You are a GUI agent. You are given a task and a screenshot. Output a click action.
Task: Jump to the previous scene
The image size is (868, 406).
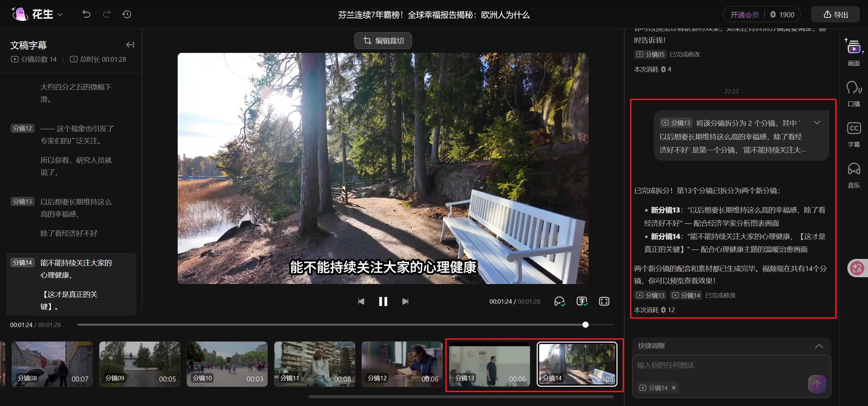(361, 301)
